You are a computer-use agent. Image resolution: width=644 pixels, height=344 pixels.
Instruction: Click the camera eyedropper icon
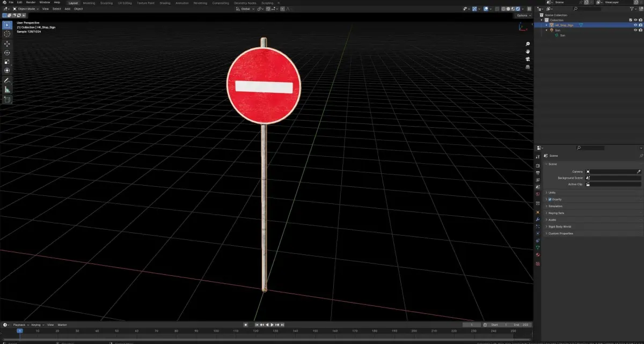click(639, 171)
